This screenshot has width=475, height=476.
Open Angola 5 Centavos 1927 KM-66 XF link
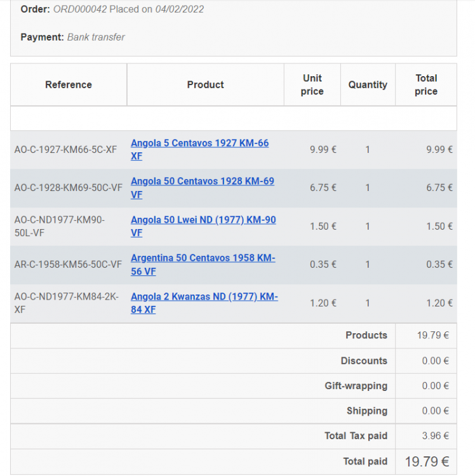pos(199,149)
